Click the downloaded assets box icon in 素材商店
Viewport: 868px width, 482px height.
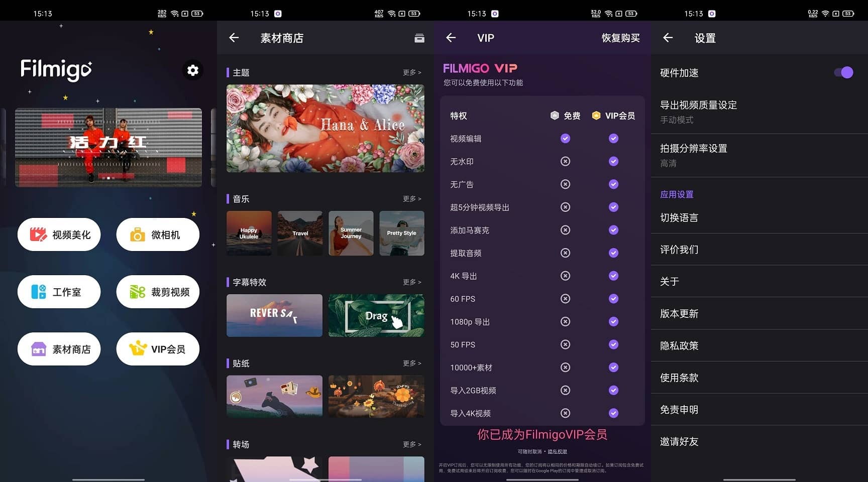(420, 38)
